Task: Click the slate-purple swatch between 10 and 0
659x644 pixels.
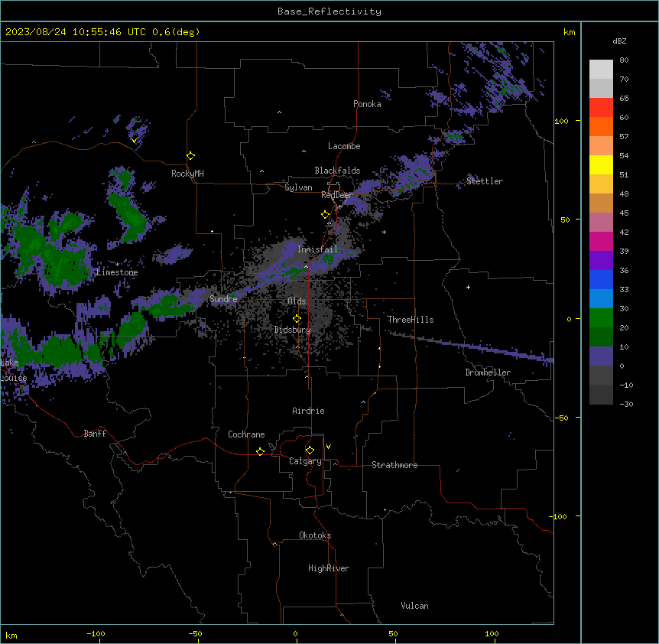Action: pos(601,356)
